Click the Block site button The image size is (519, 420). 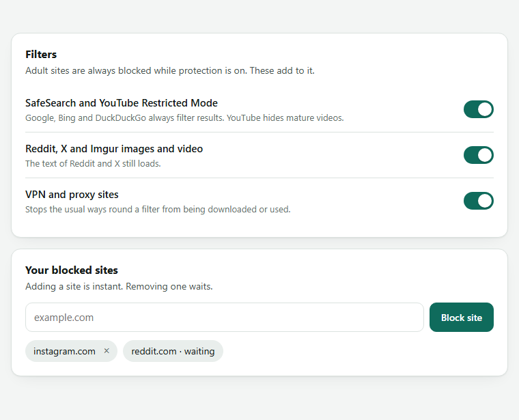pos(462,318)
